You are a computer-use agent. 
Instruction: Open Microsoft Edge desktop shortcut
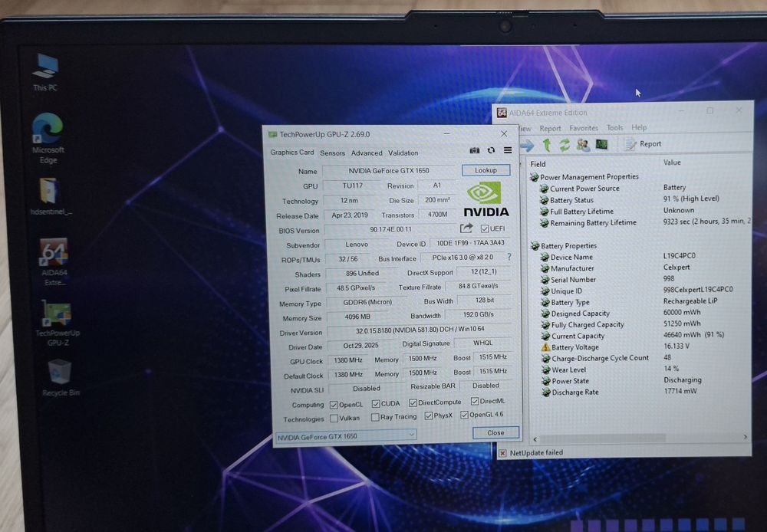(x=48, y=138)
